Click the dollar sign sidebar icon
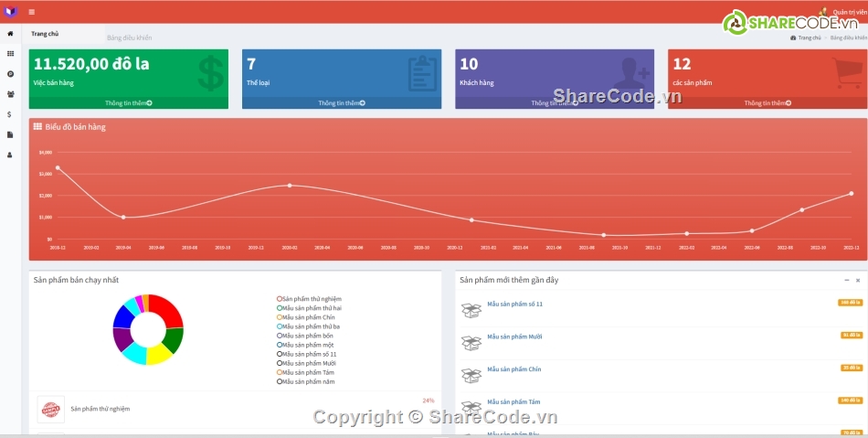This screenshot has height=438, width=868. pyautogui.click(x=10, y=114)
